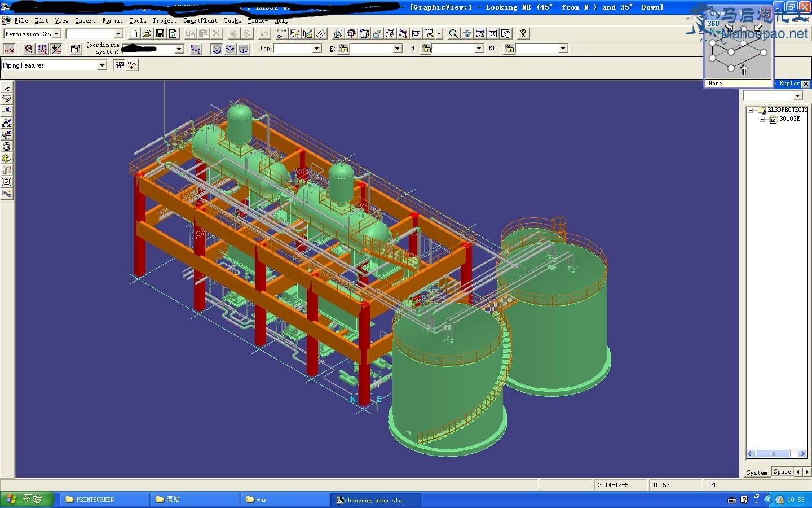Switch to the System tab
Screen dimensions: 812x508
[x=757, y=472]
